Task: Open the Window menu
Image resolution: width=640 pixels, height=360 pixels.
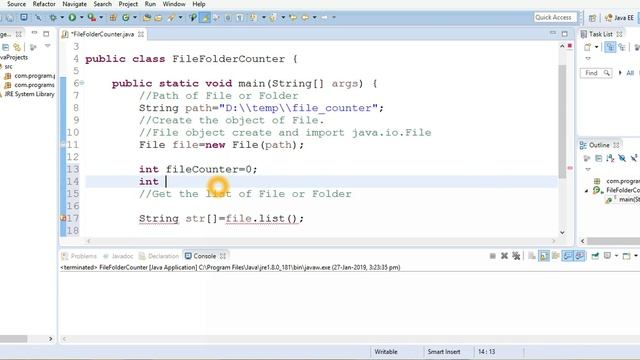Action: [x=174, y=4]
